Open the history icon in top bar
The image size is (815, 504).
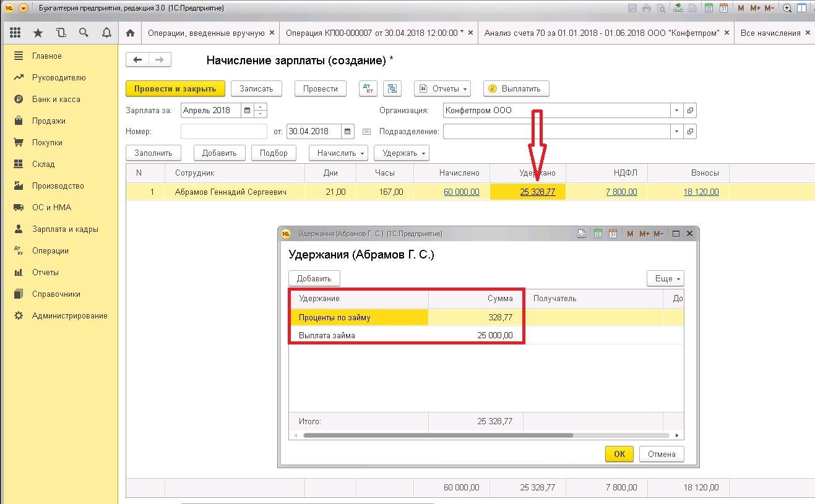click(x=61, y=33)
